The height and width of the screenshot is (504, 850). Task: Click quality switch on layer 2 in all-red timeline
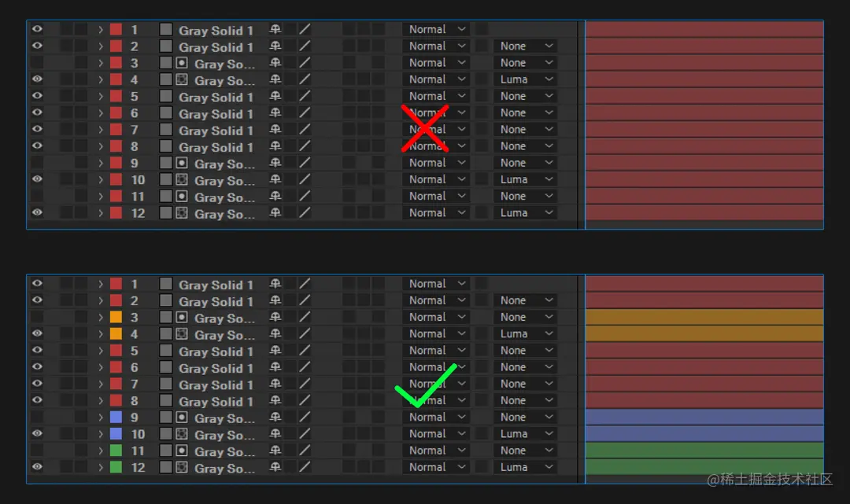click(x=305, y=46)
